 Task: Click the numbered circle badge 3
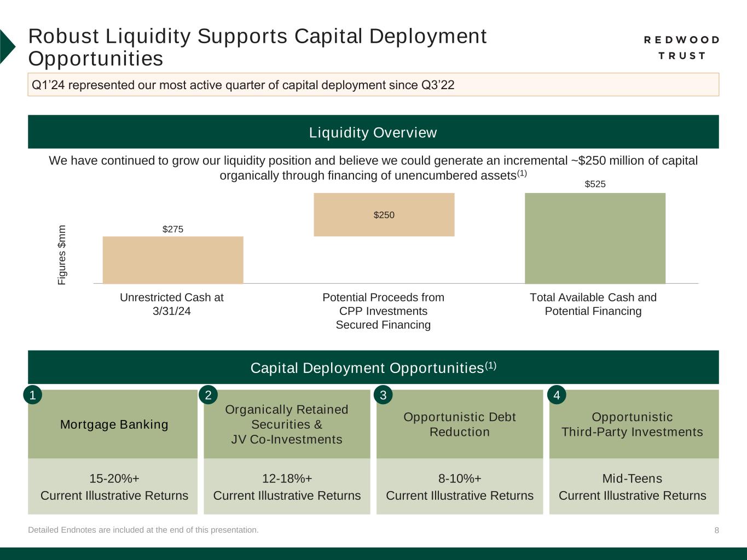(x=383, y=395)
